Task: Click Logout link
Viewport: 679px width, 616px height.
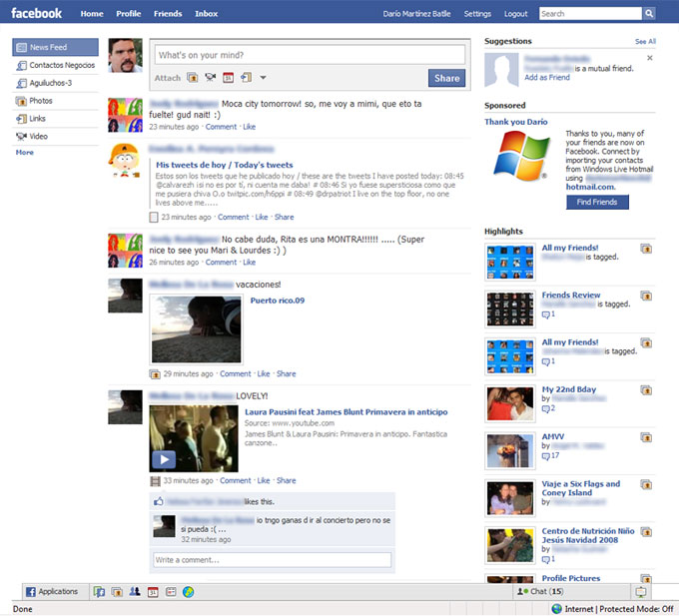Action: [516, 14]
